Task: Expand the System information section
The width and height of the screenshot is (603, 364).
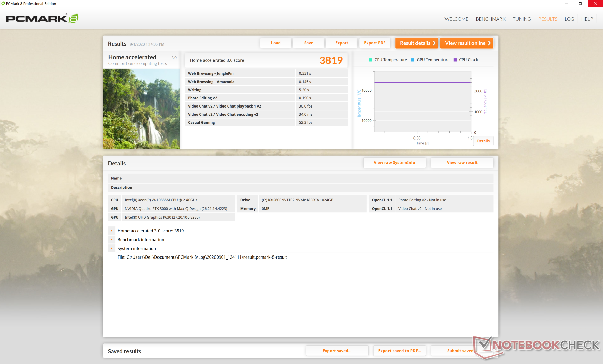Action: pyautogui.click(x=111, y=249)
